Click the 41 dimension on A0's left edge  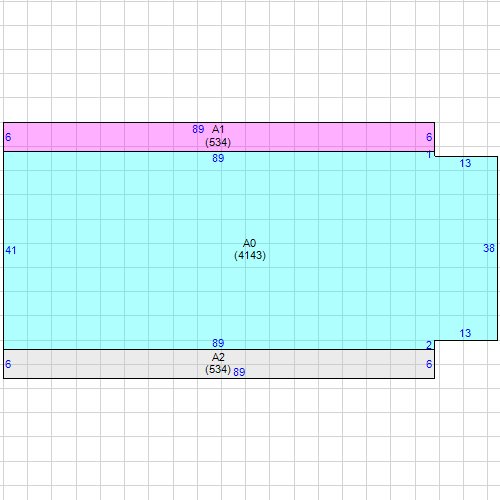pyautogui.click(x=11, y=250)
